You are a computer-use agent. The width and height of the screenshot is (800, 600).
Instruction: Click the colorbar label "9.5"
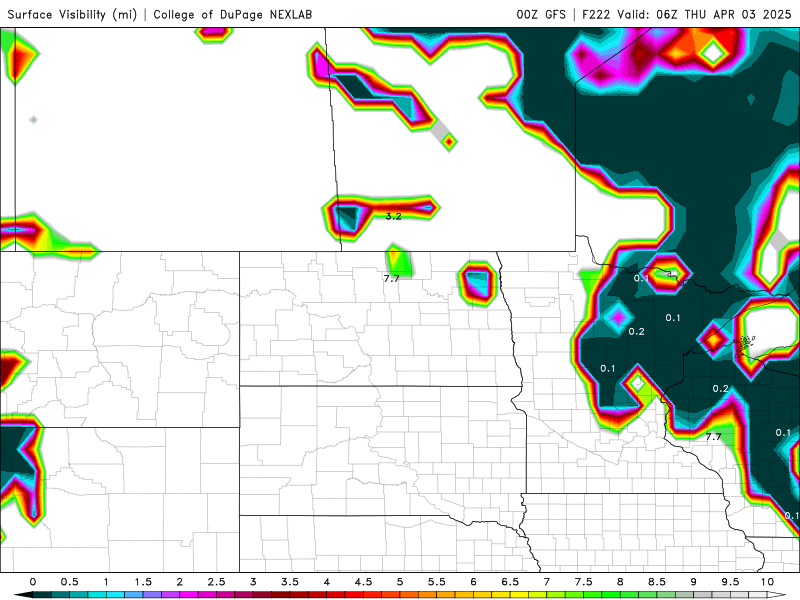click(731, 582)
